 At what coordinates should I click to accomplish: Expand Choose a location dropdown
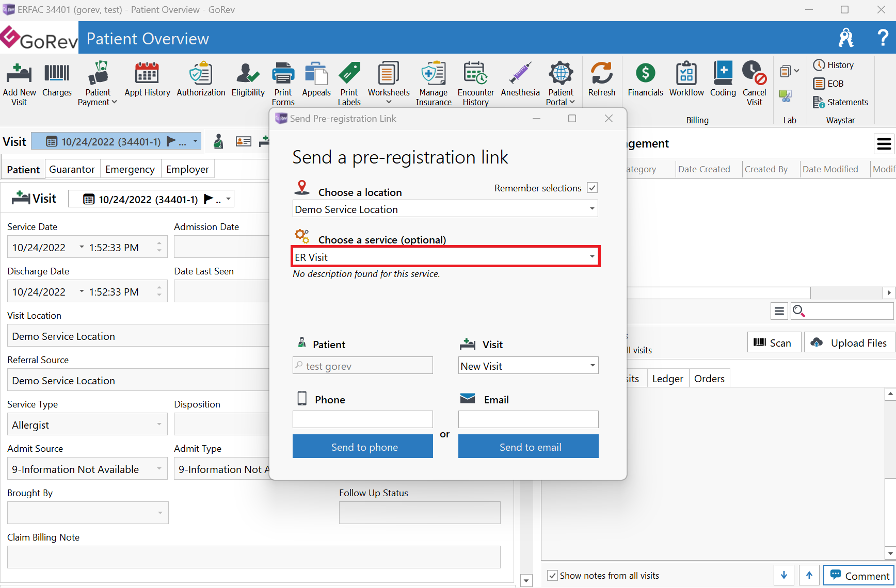click(x=592, y=209)
